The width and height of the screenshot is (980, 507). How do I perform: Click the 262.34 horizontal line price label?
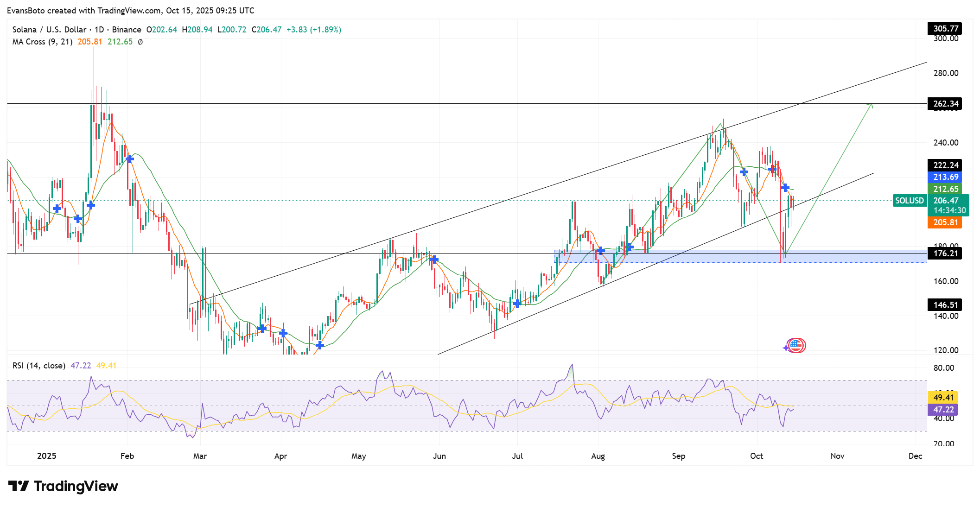point(945,104)
